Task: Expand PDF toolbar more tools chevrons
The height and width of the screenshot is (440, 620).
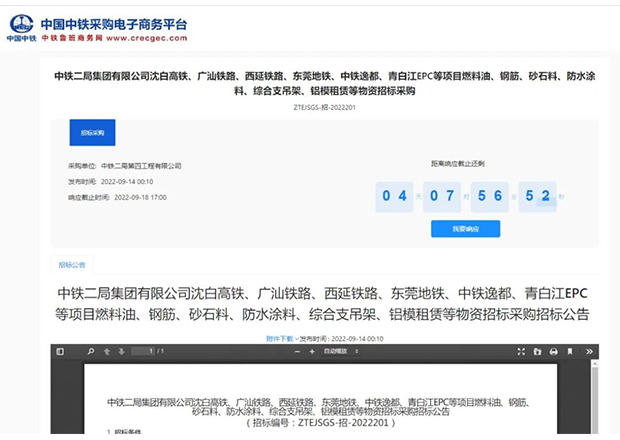Action: coord(589,351)
